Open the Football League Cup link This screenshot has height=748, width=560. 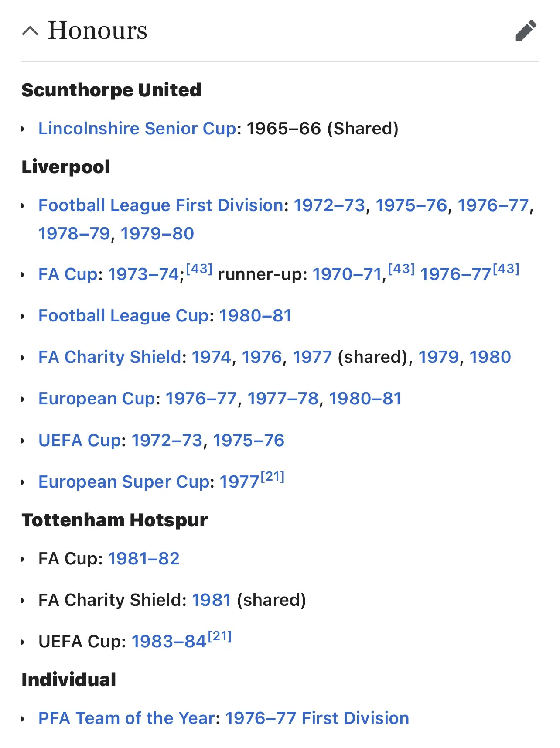123,316
